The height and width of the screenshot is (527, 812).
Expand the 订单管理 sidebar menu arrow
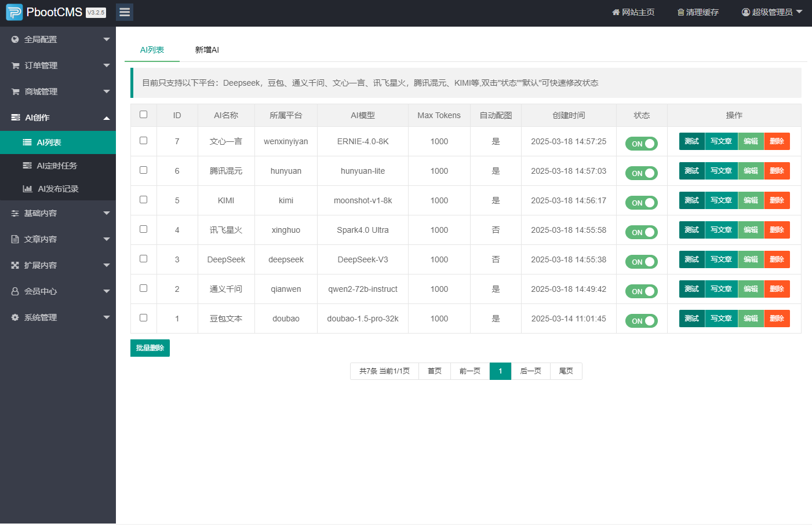pyautogui.click(x=107, y=65)
